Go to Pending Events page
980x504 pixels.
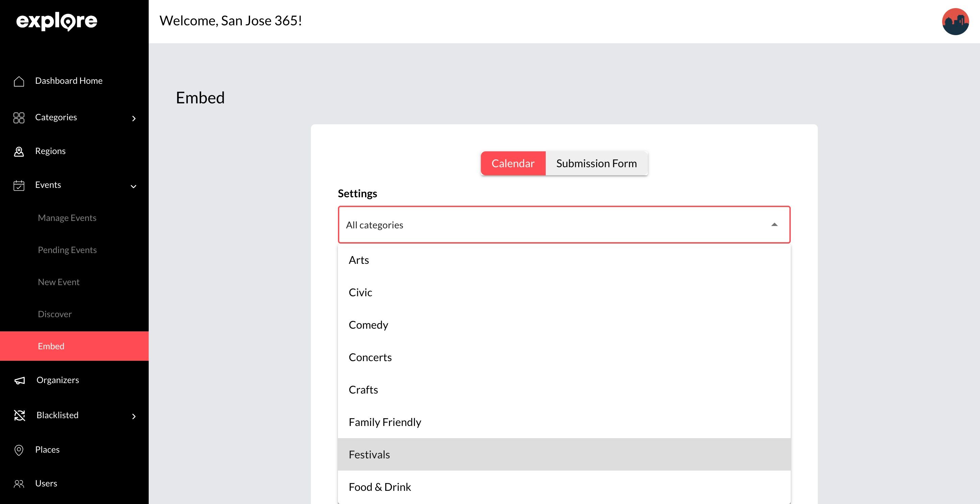point(67,250)
